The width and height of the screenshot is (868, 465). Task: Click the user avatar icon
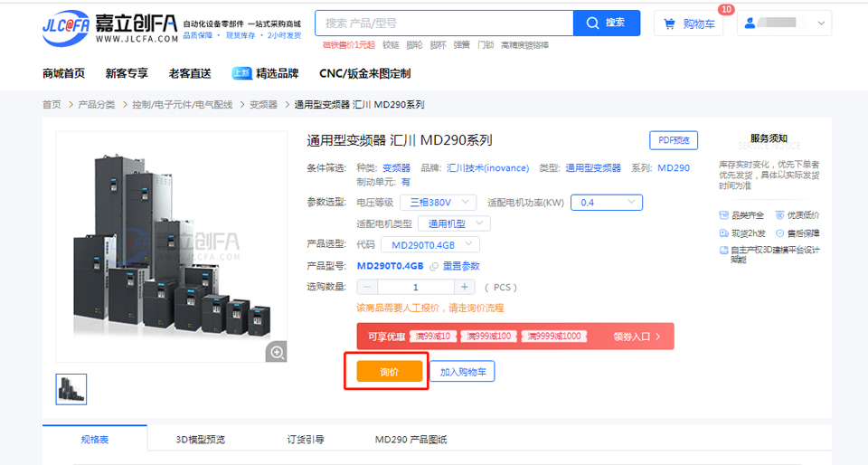[x=750, y=24]
